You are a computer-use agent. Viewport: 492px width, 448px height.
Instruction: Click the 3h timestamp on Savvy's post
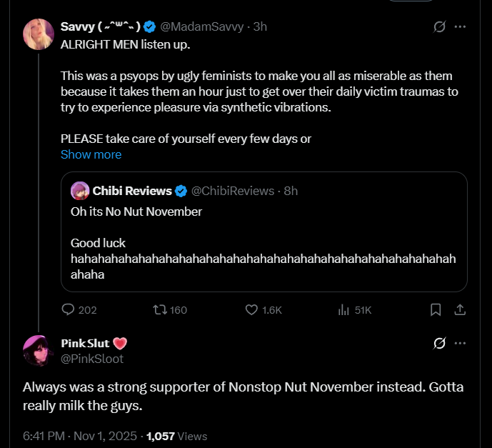260,27
